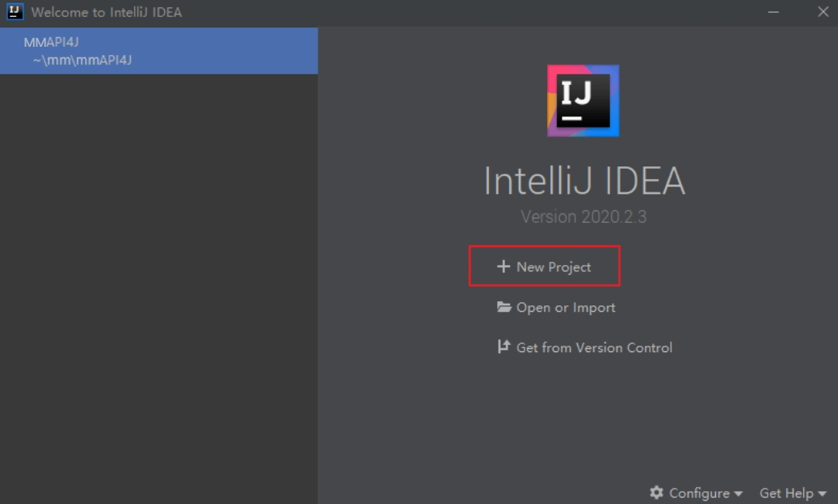Click the plus icon beside New Project
Viewport: 838px width, 504px height.
coord(503,267)
